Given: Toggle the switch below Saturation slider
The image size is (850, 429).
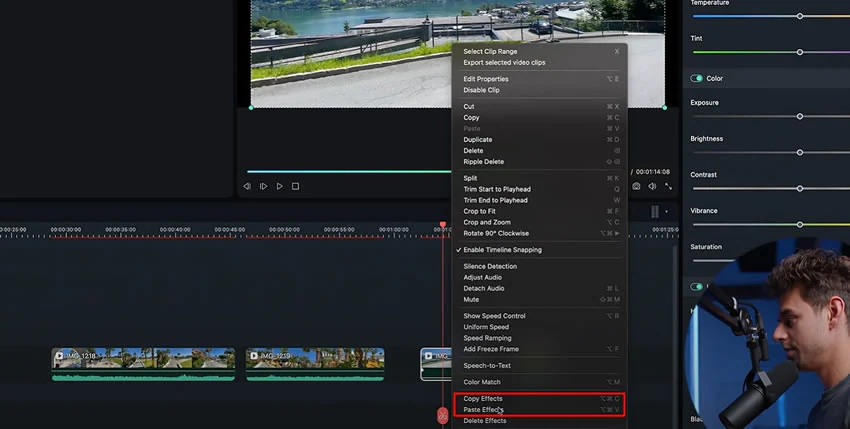Looking at the screenshot, I should click(x=697, y=286).
